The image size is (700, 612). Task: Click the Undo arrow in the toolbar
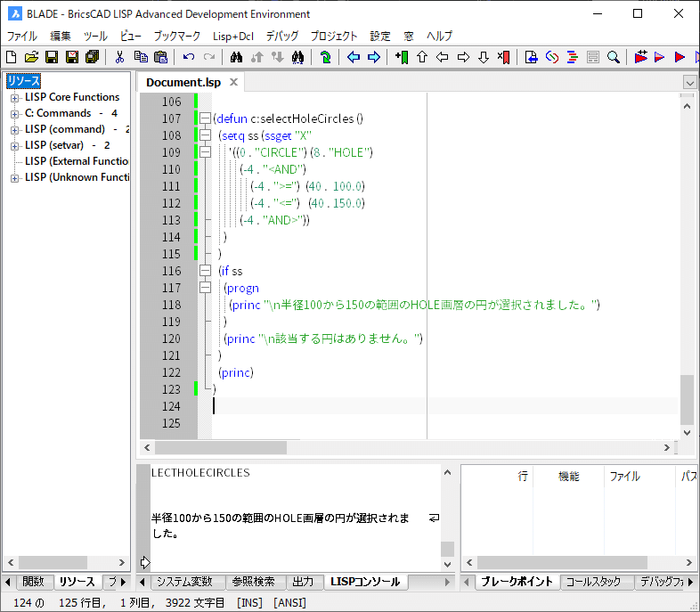click(x=188, y=57)
